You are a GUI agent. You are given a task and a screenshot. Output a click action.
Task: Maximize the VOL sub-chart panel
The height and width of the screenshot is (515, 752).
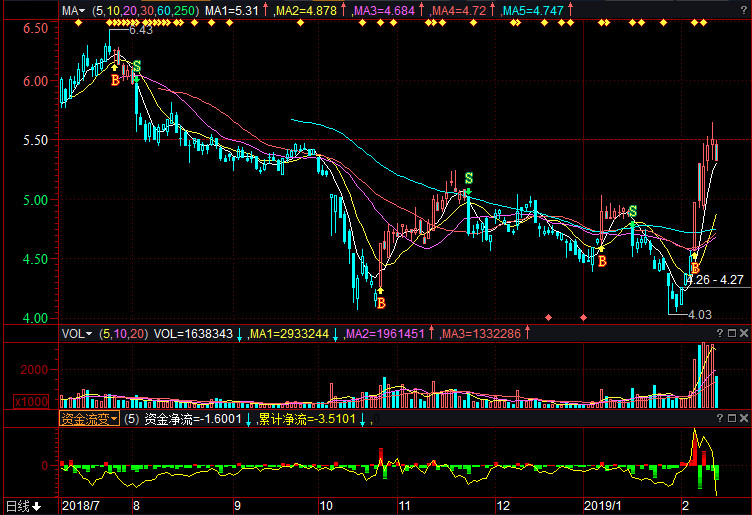point(731,333)
